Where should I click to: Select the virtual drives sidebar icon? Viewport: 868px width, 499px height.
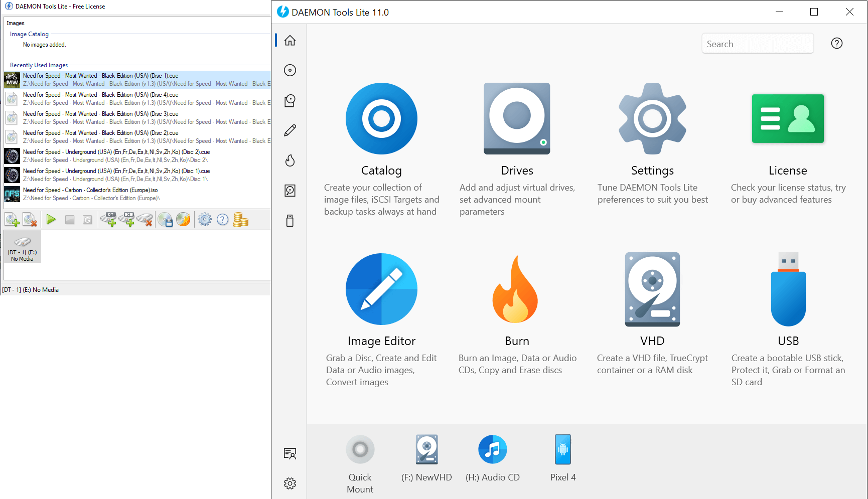[x=290, y=101]
